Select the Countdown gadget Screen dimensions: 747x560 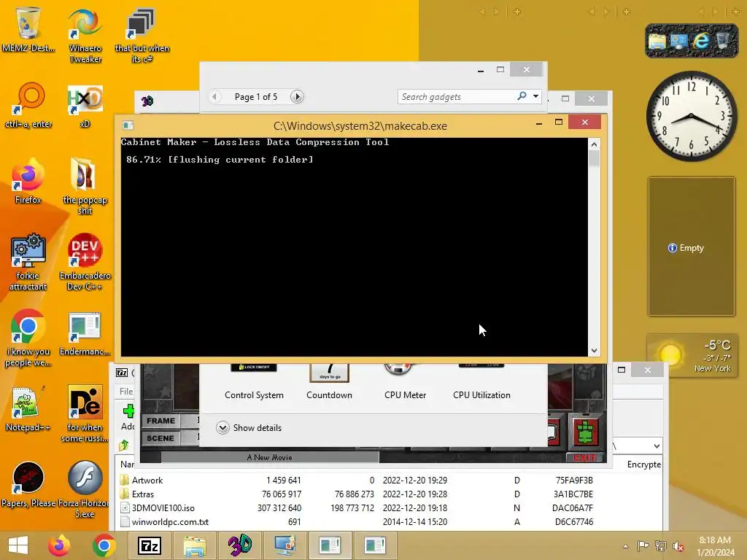329,384
